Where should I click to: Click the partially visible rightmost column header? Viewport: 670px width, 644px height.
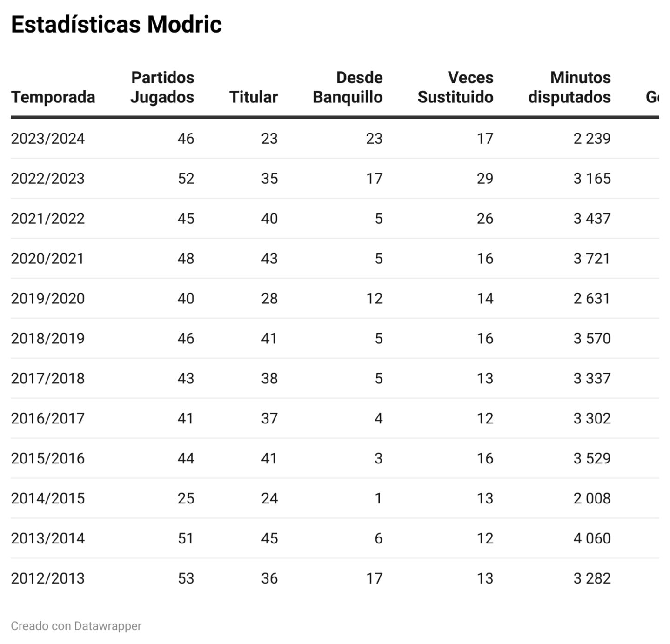[652, 97]
